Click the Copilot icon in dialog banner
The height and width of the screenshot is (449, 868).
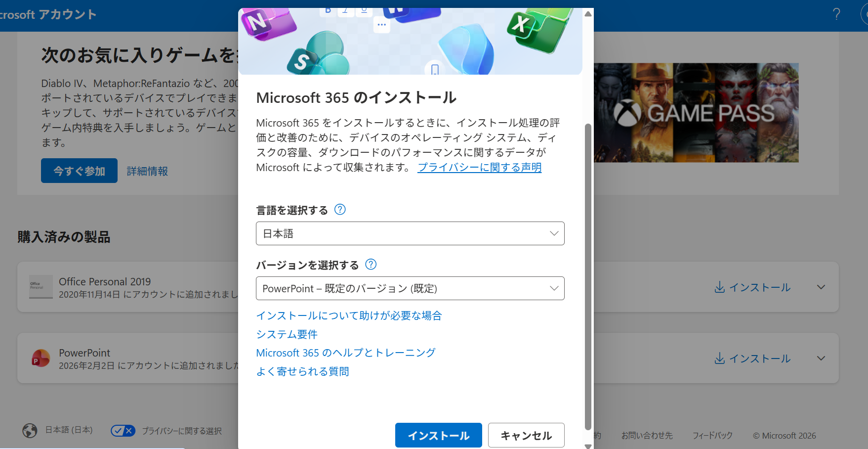point(466,49)
